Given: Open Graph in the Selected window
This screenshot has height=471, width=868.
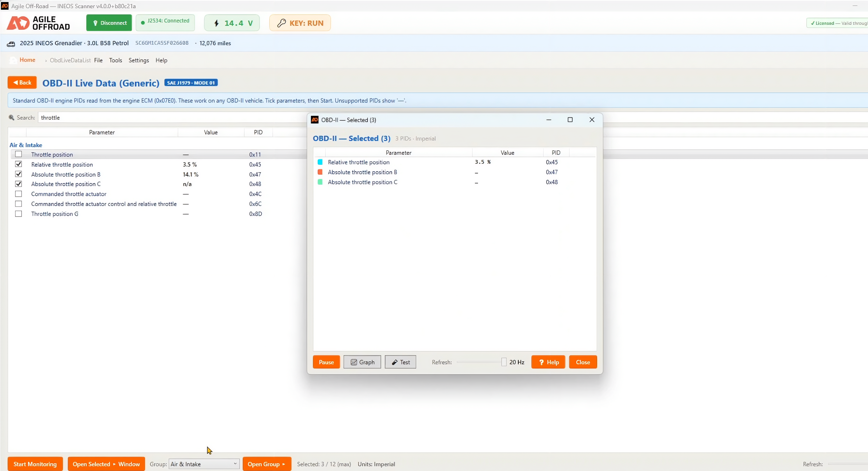Looking at the screenshot, I should click(362, 362).
